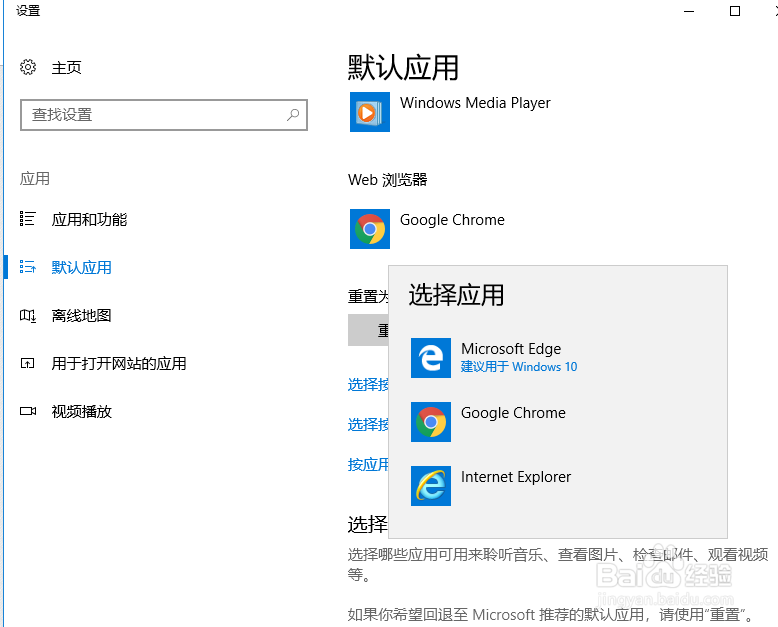
Task: Click the Windows Media Player icon
Action: point(370,112)
